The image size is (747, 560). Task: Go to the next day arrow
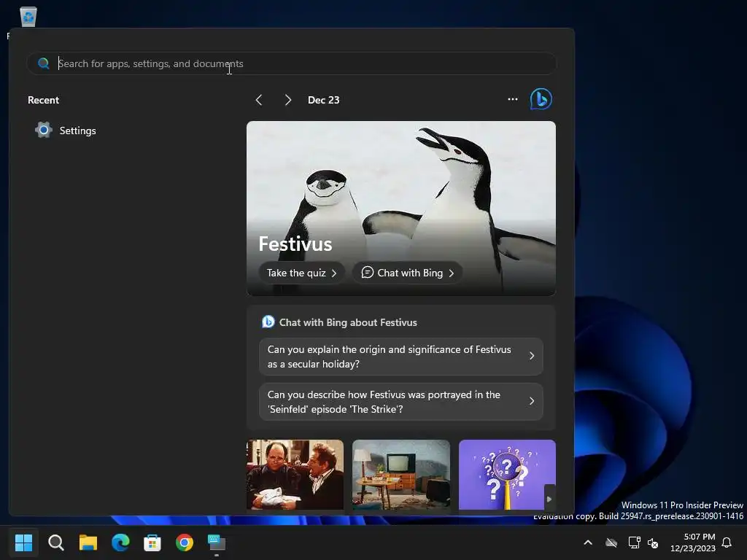[x=287, y=100]
